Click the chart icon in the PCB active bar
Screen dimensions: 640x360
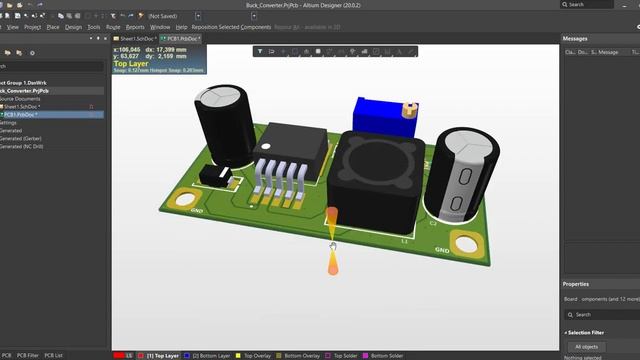[x=364, y=51]
